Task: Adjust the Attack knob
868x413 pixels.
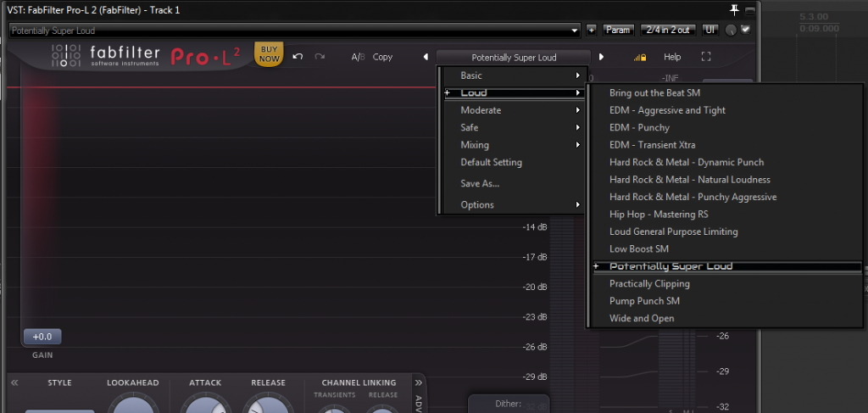Action: pos(205,403)
